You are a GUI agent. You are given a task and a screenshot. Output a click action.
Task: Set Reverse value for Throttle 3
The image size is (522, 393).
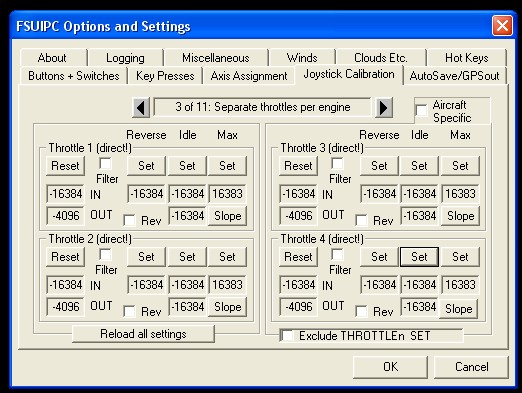(x=379, y=166)
